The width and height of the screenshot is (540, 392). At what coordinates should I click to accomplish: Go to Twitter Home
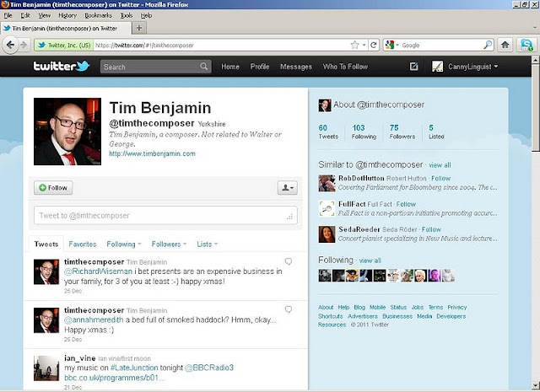(x=230, y=67)
